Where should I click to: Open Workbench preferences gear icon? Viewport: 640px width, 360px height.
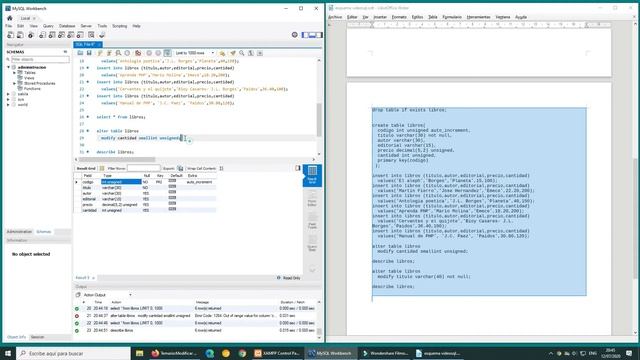coord(295,35)
